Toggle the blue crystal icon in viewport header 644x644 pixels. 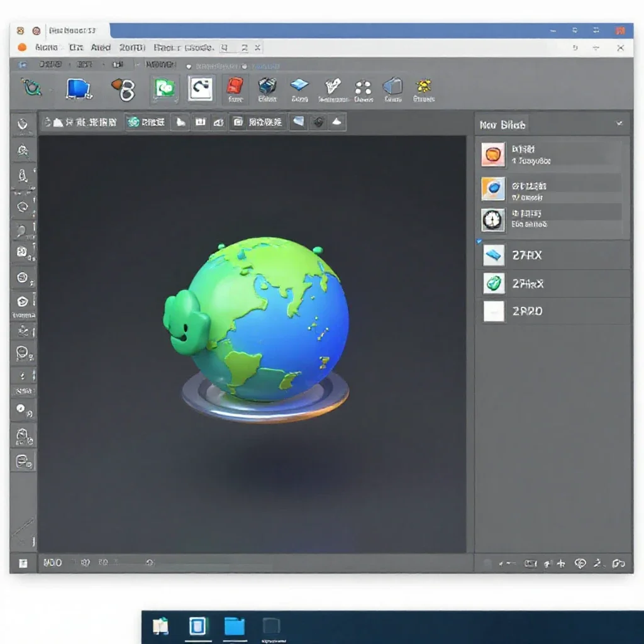(299, 121)
